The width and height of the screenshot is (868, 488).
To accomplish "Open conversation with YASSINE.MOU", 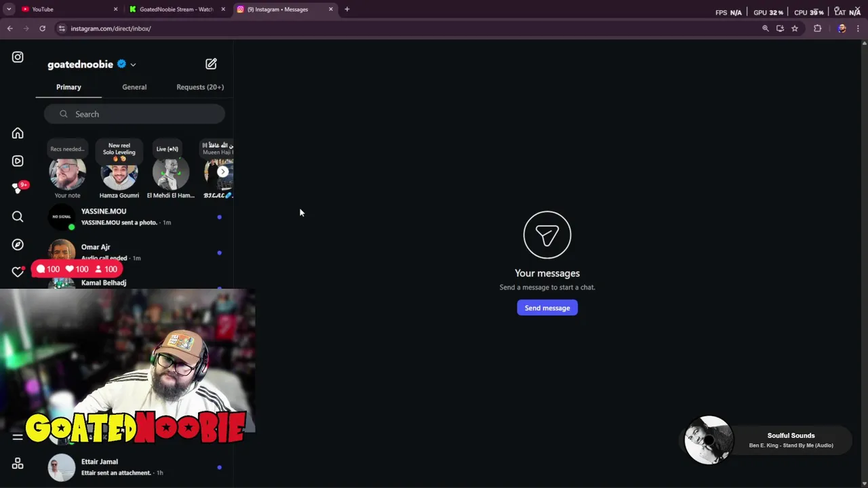I will (x=134, y=217).
